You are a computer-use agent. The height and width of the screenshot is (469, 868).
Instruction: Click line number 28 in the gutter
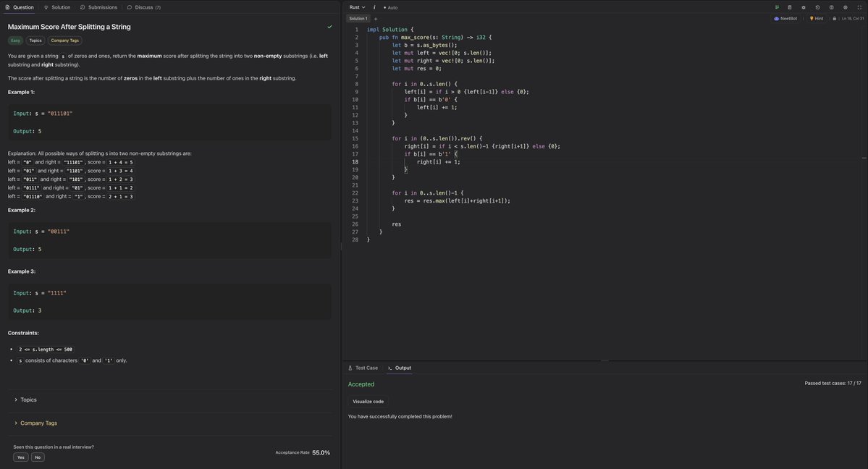pyautogui.click(x=355, y=240)
